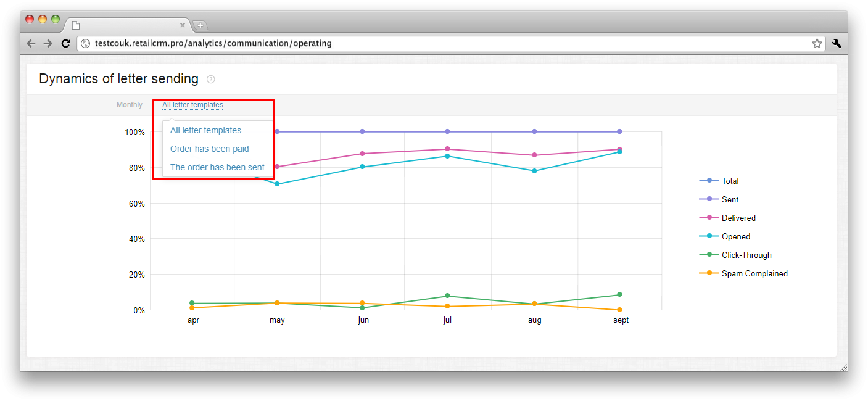
Task: Click the Delivered data point for jun
Action: point(362,154)
